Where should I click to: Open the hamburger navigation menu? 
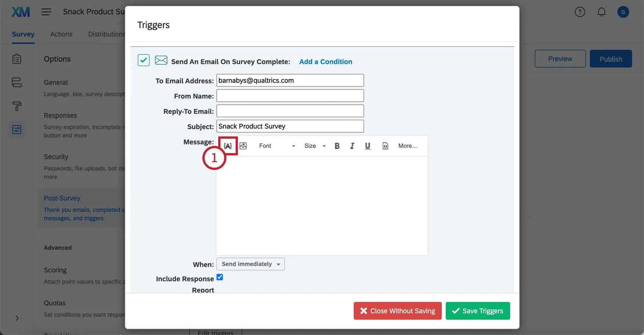[46, 12]
